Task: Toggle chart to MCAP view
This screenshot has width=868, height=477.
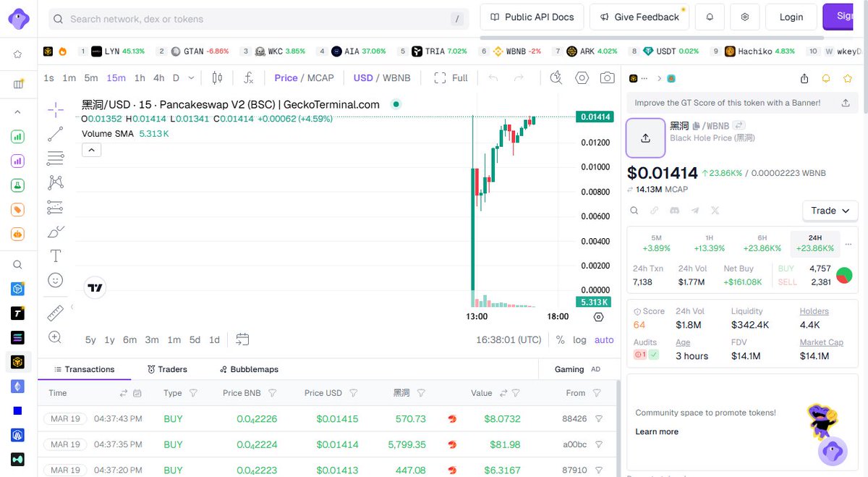Action: click(x=320, y=77)
